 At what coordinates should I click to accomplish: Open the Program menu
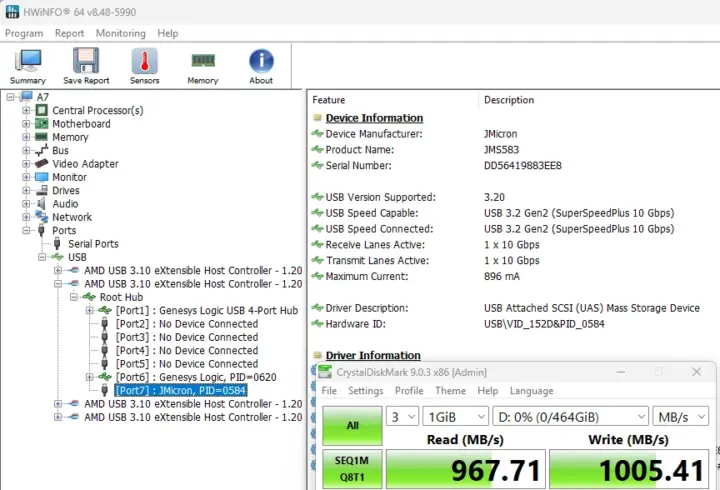coord(24,33)
